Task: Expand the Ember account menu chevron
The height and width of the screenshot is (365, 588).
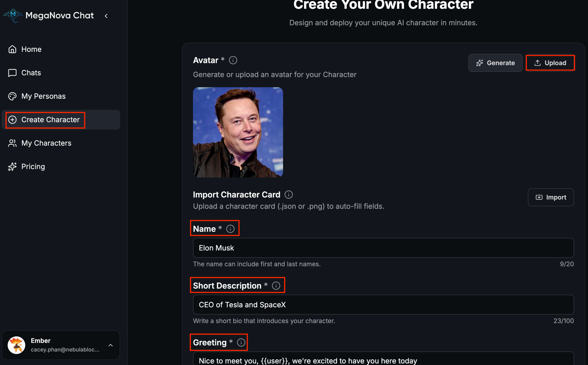Action: click(x=111, y=345)
